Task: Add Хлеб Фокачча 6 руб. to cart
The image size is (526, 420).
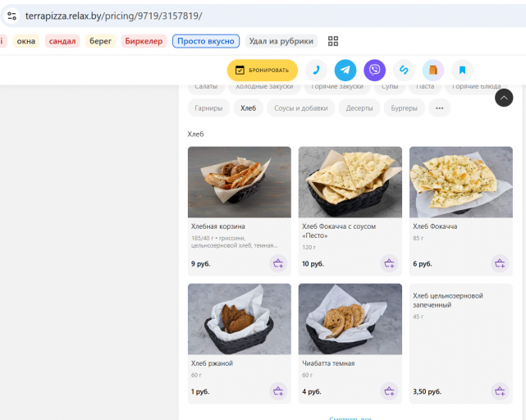Action: tap(500, 263)
